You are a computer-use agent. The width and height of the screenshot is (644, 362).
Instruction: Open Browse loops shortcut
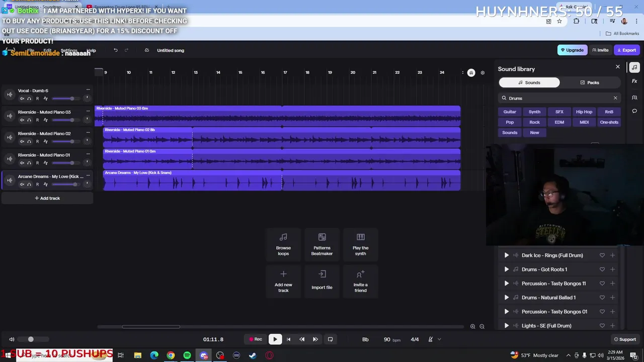283,244
